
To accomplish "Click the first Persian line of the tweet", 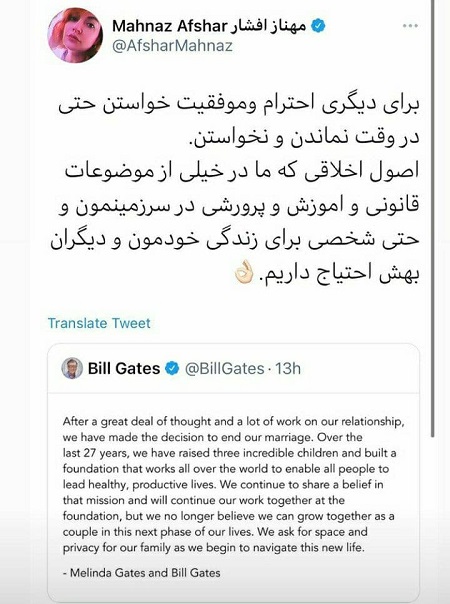I will coord(239,106).
